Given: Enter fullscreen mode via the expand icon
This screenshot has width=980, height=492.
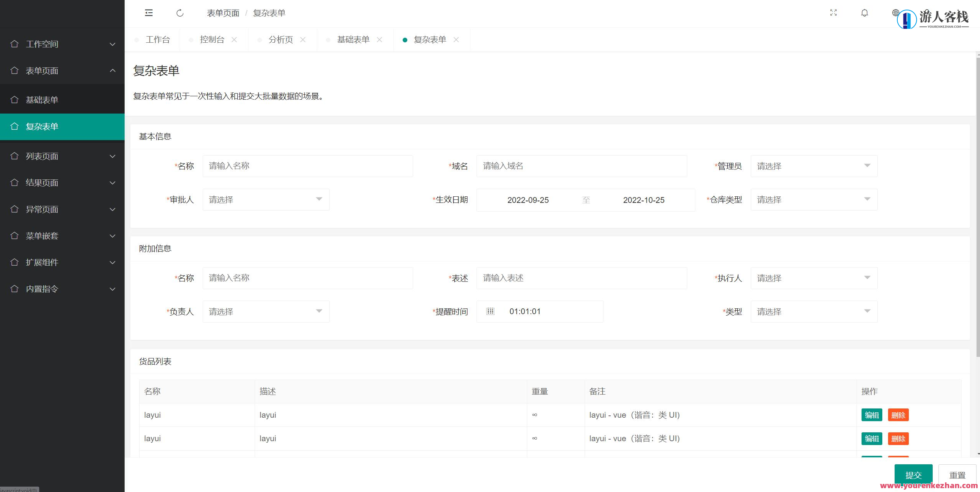Looking at the screenshot, I should [833, 13].
